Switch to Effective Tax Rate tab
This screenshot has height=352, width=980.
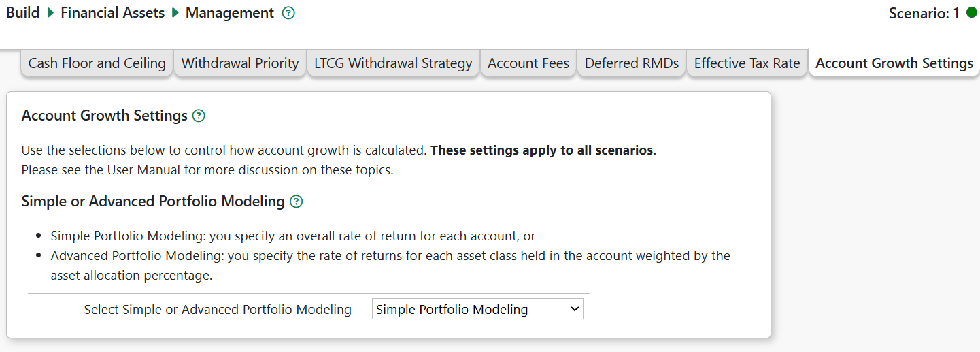(747, 63)
